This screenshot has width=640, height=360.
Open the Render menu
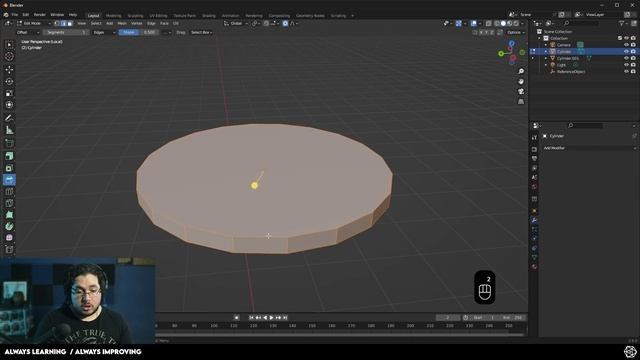pos(40,15)
